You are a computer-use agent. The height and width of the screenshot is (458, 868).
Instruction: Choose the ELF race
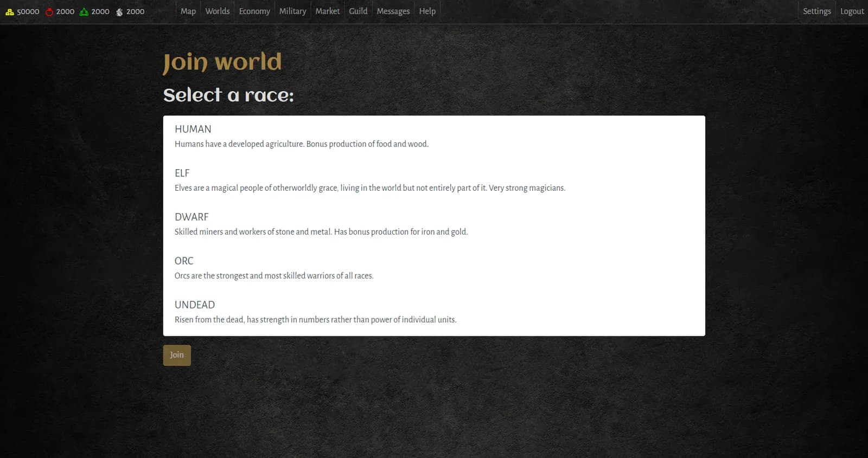(x=434, y=180)
